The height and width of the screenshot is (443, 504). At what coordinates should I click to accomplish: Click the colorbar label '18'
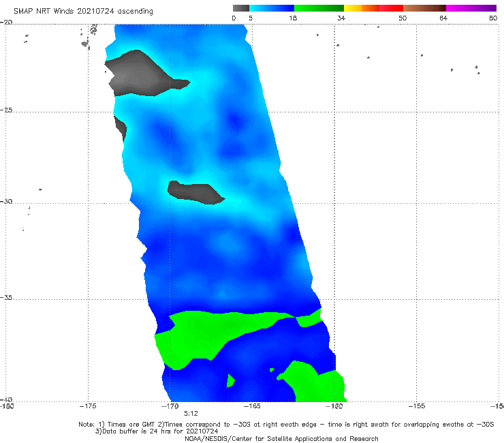(x=293, y=18)
